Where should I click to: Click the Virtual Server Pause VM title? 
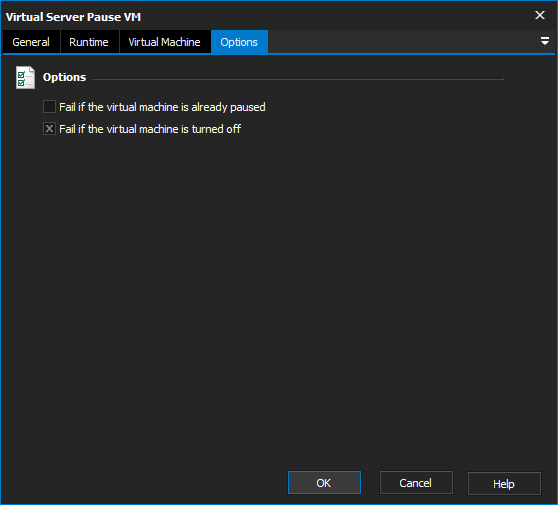(73, 17)
